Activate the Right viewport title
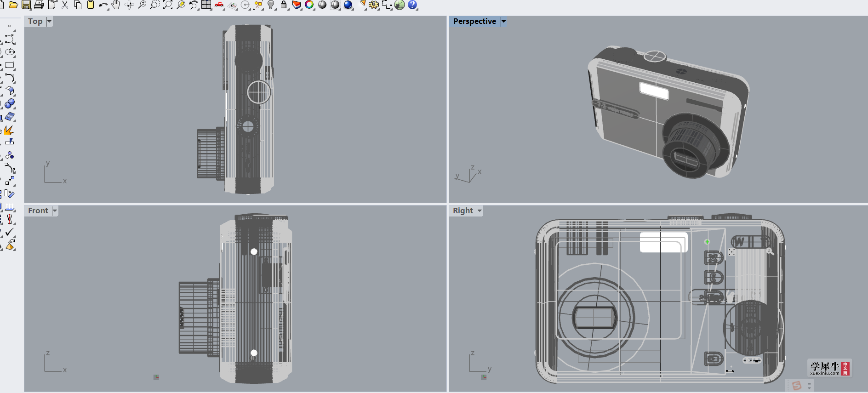The image size is (868, 393). pyautogui.click(x=463, y=211)
